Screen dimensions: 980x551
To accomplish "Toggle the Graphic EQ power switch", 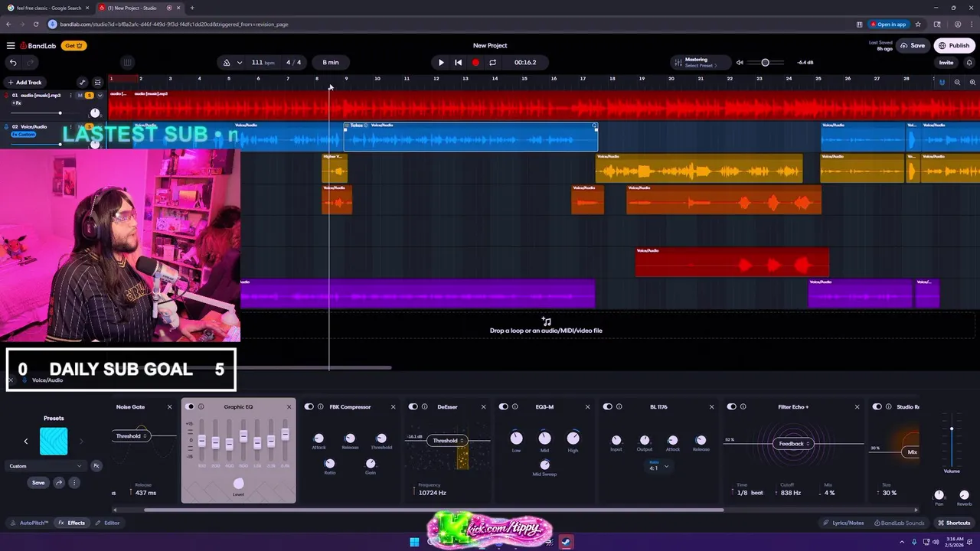I will coord(191,407).
